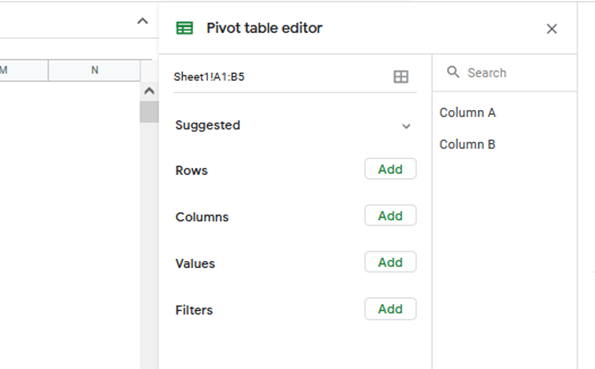
Task: Add a field to Filters
Action: click(390, 309)
